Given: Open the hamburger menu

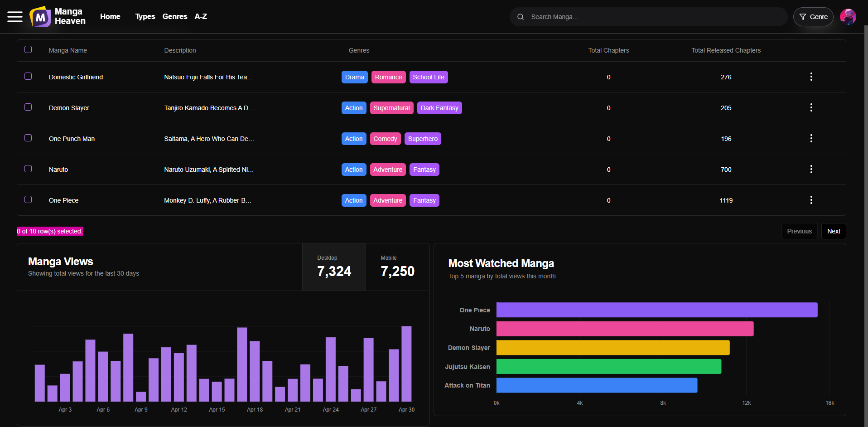Looking at the screenshot, I should point(15,17).
